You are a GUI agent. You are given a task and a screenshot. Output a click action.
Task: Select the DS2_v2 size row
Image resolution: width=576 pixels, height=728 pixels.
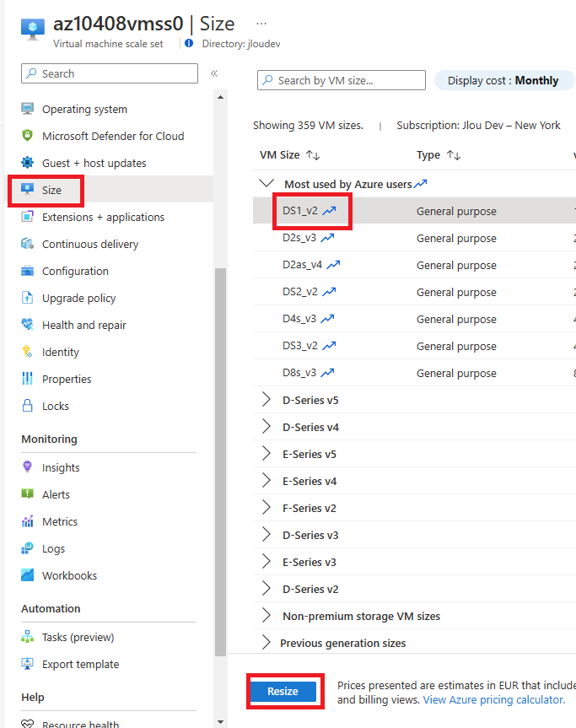click(x=414, y=292)
